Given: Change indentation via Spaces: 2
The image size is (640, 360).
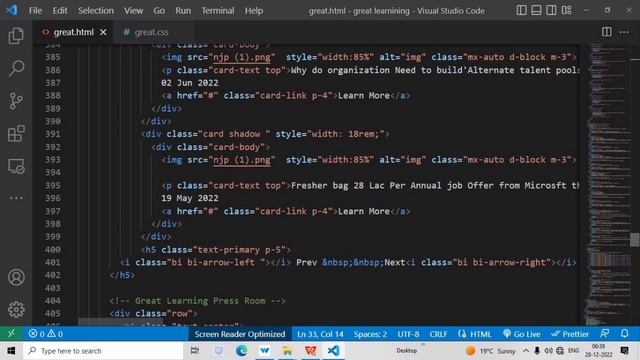Looking at the screenshot, I should (370, 334).
